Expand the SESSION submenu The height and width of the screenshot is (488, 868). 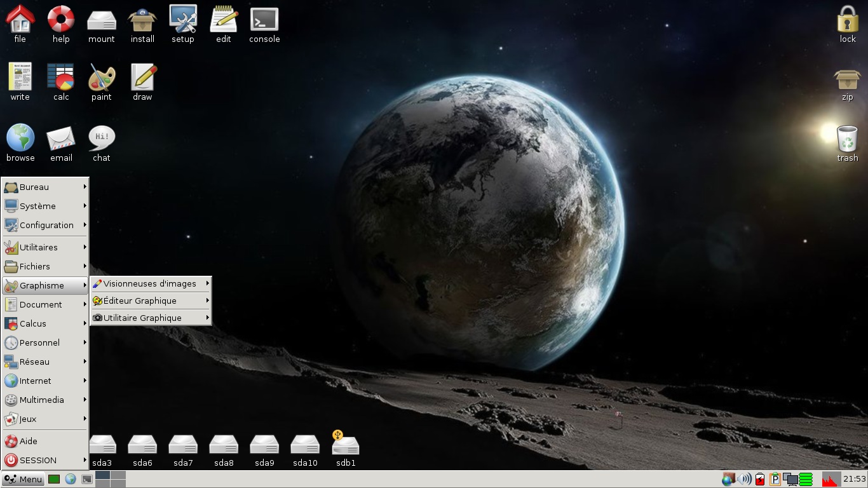click(x=45, y=460)
